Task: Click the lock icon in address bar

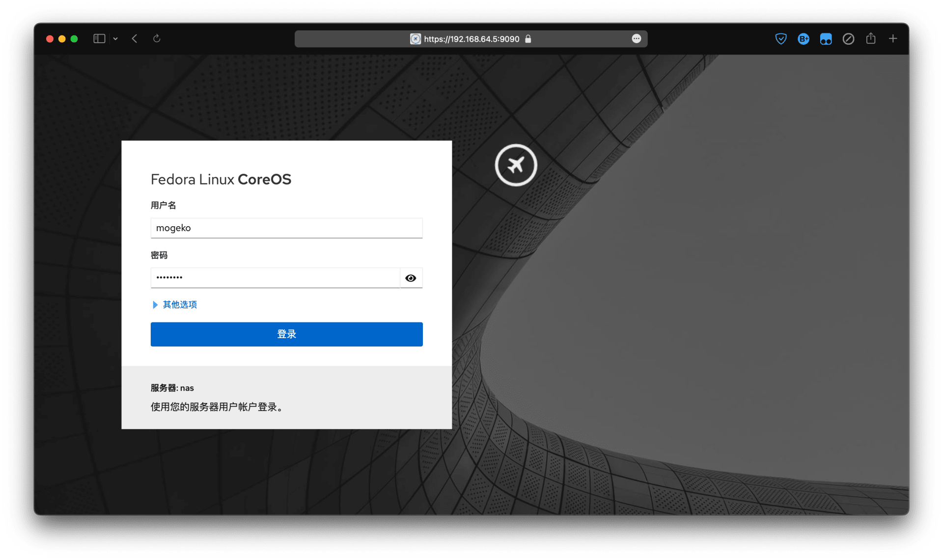Action: pos(528,39)
